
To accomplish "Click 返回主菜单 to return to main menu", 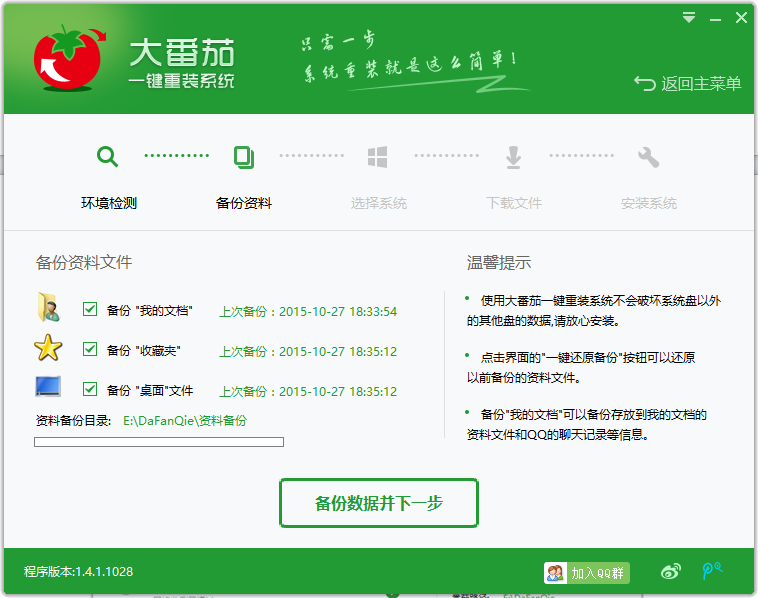I will point(688,84).
